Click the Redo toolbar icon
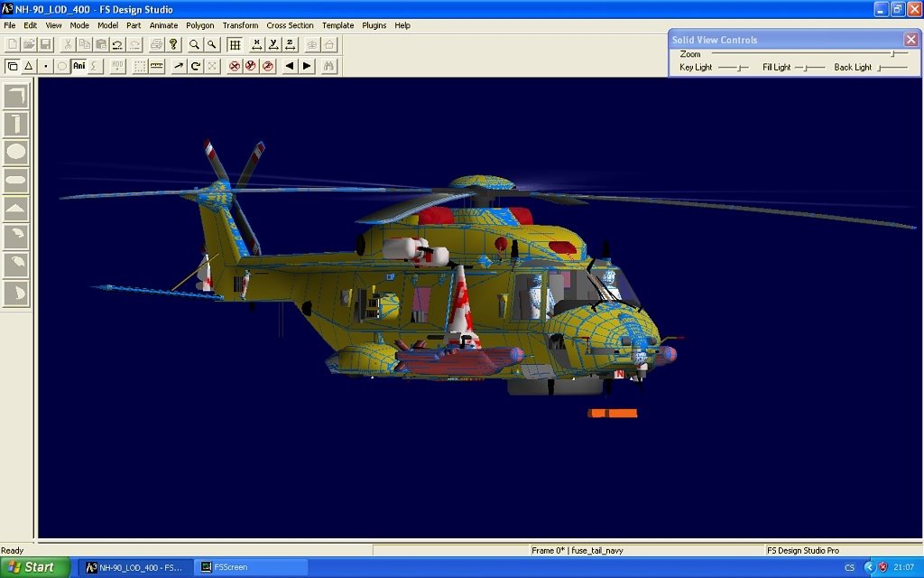Image resolution: width=924 pixels, height=578 pixels. click(135, 44)
